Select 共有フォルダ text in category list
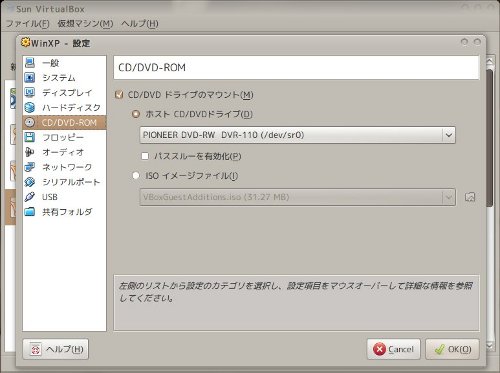 [67, 212]
